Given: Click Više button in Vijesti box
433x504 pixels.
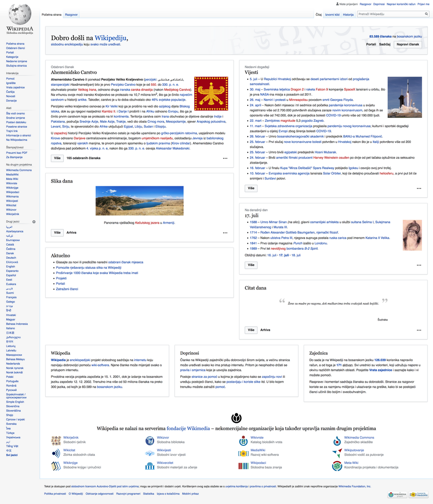Looking at the screenshot, I should tap(251, 188).
